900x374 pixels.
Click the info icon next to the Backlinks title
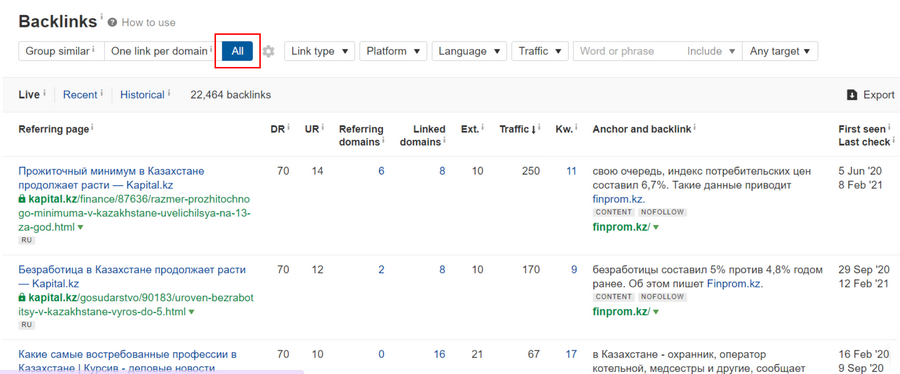pyautogui.click(x=102, y=17)
